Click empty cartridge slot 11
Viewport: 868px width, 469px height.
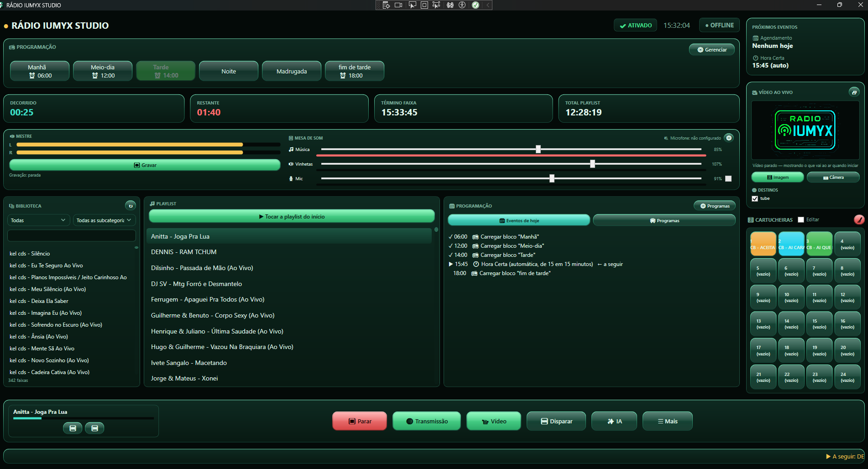coord(819,297)
